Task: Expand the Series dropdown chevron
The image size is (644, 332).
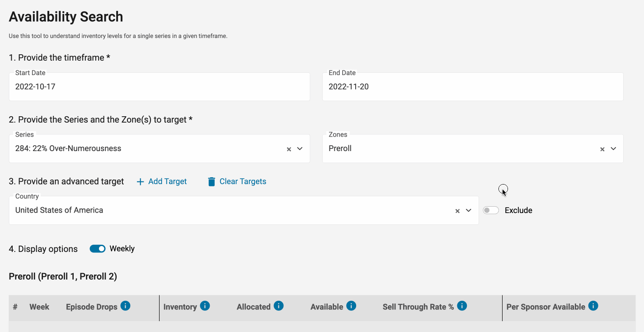Action: 300,148
